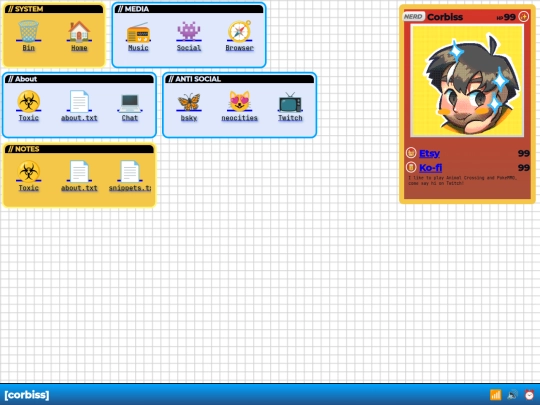This screenshot has width=540, height=405.
Task: Click the network signal icon in taskbar
Action: [x=495, y=395]
